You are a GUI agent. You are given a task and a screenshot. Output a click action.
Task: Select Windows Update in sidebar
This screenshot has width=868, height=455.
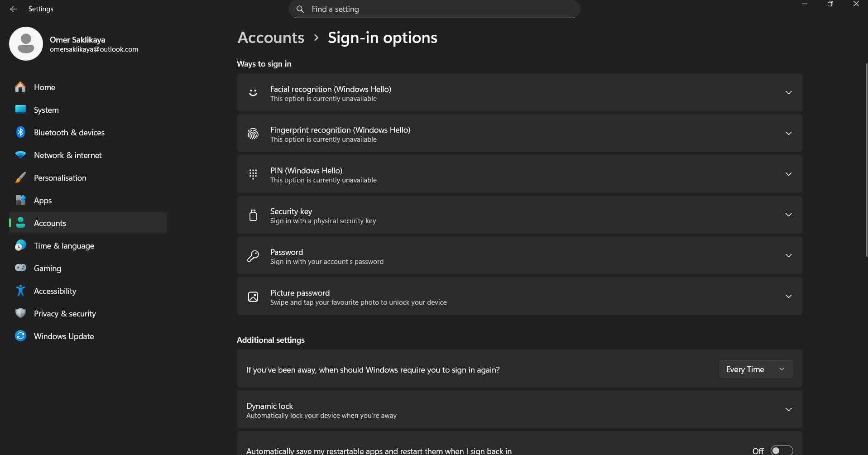88,336
